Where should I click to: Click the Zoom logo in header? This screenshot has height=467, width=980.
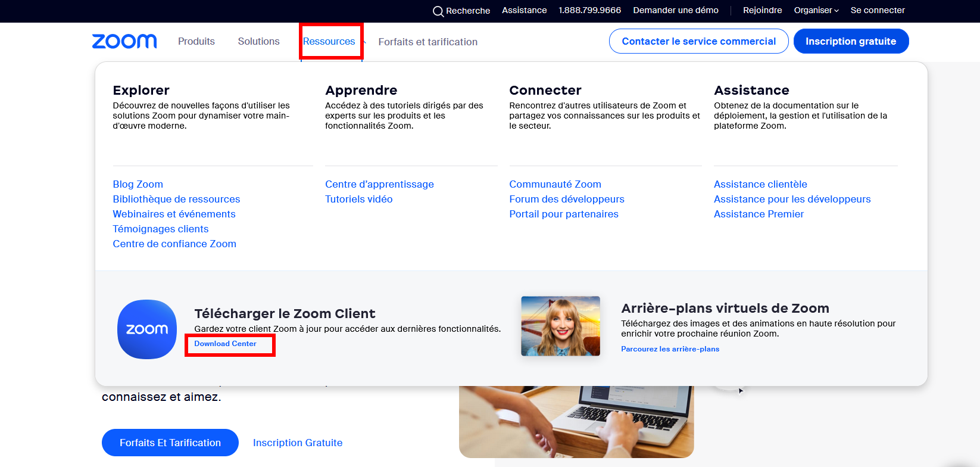coord(124,41)
